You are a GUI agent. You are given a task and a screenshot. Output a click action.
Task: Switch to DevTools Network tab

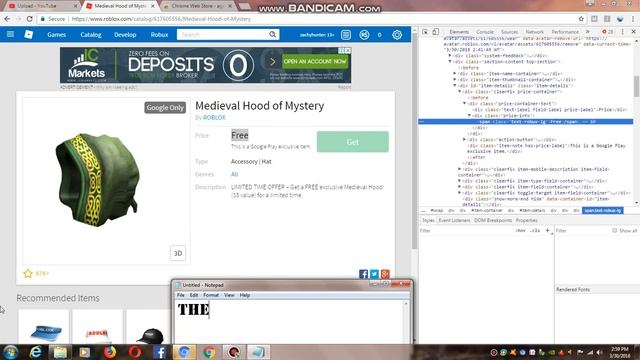(x=535, y=32)
